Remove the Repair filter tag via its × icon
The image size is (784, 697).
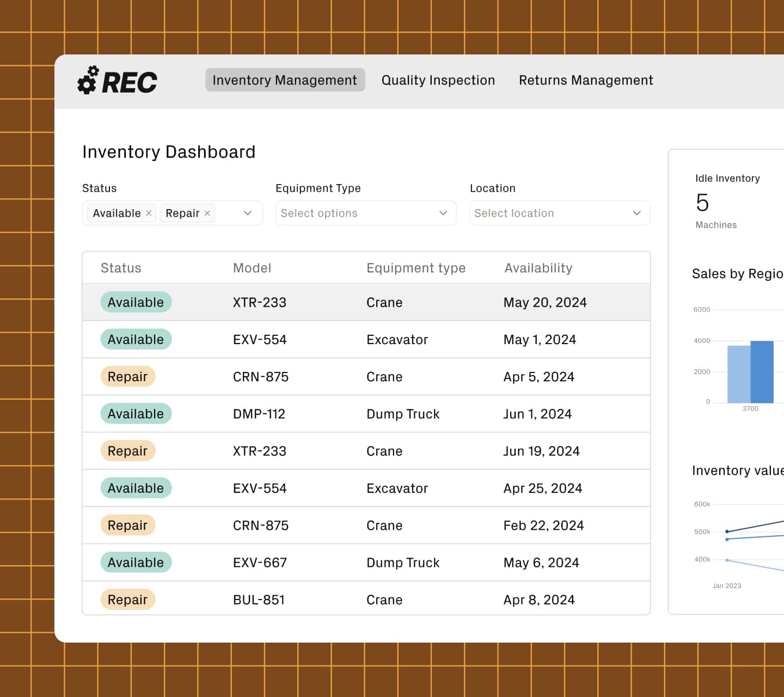point(207,213)
